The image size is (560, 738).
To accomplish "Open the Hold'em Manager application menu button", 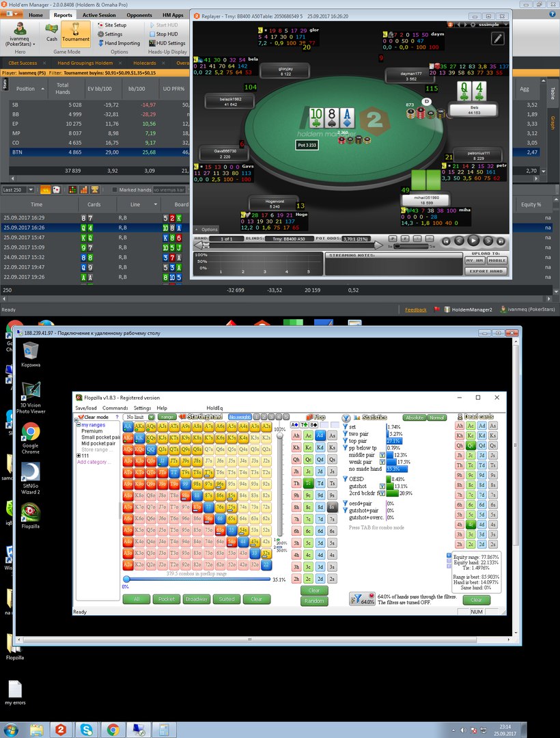I will [x=12, y=14].
